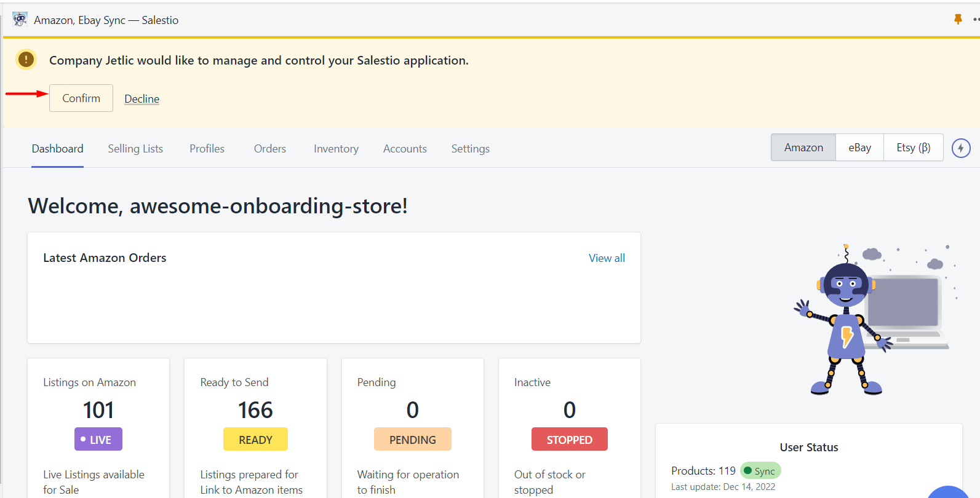Click the Pending card title
The height and width of the screenshot is (498, 980).
point(376,382)
